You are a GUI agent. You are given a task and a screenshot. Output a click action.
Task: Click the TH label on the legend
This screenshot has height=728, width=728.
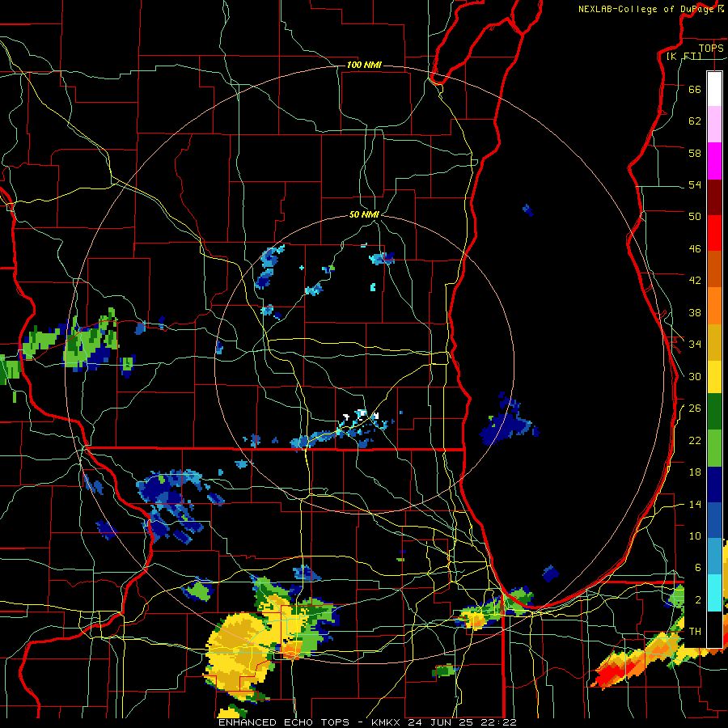695,632
